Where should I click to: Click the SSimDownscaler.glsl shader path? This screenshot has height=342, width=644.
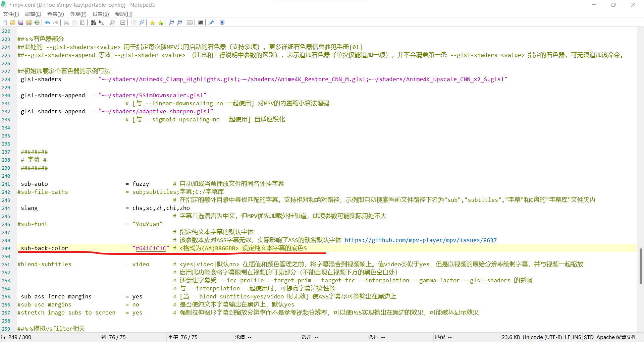153,95
